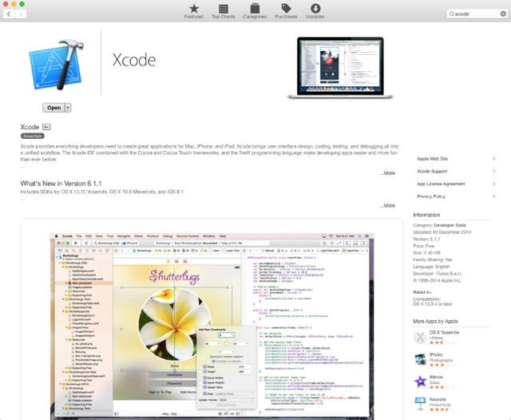Click 'Updated: 02 December 2014' text
The height and width of the screenshot is (420, 511).
pyautogui.click(x=442, y=232)
